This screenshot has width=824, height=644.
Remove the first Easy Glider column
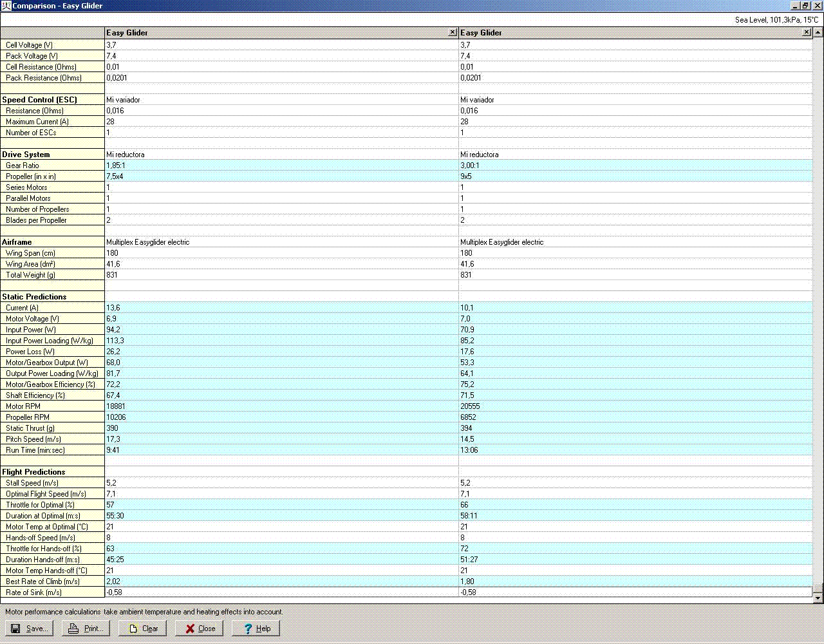coord(453,32)
